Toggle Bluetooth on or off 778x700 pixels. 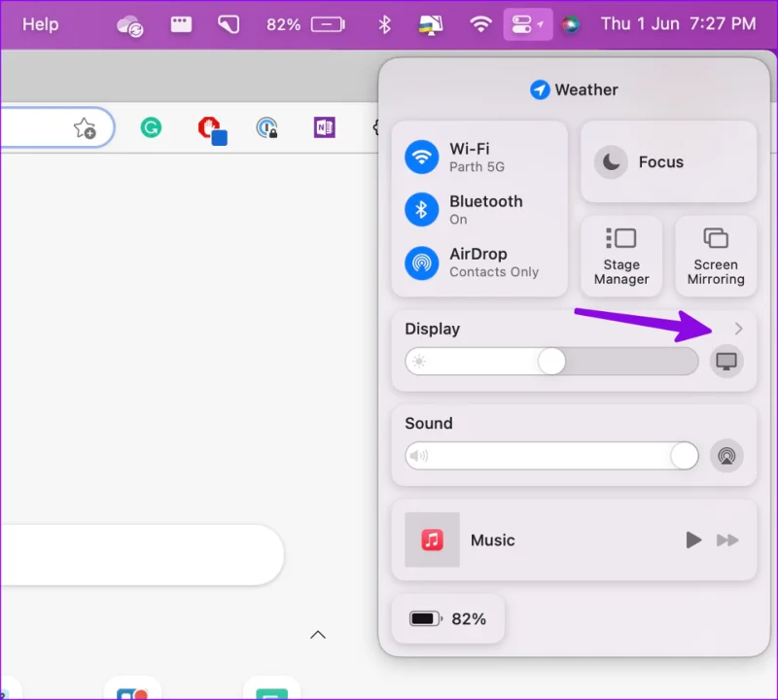tap(421, 209)
